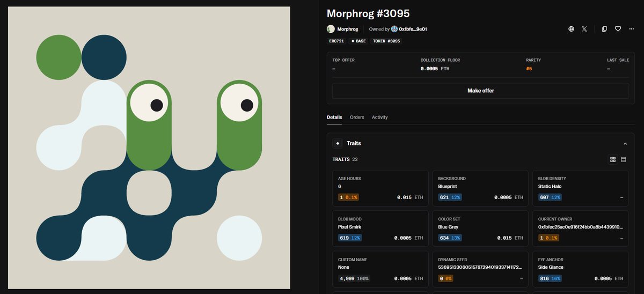Screen dimensions: 644x294
Task: Select the Custom Name None trait card
Action: (380, 269)
